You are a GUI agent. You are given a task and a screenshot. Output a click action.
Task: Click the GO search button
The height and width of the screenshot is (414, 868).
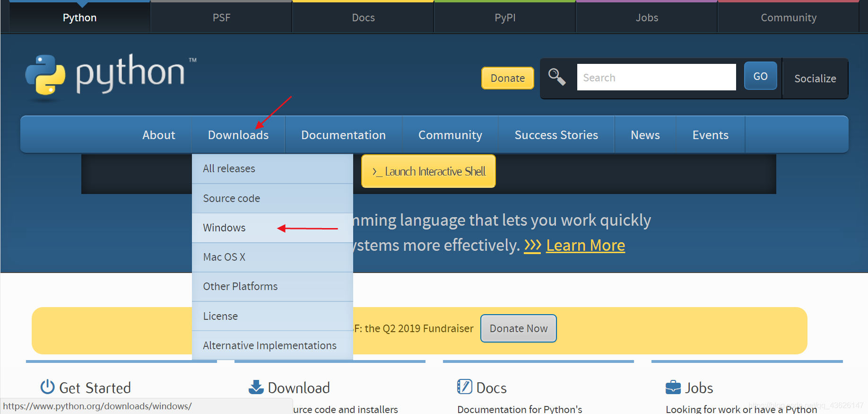[760, 76]
